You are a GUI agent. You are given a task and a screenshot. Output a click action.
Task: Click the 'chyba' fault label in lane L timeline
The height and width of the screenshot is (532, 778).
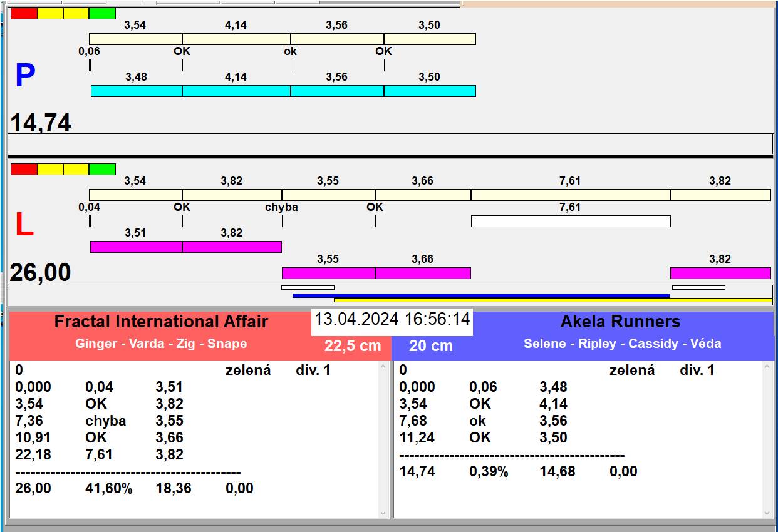(x=281, y=207)
